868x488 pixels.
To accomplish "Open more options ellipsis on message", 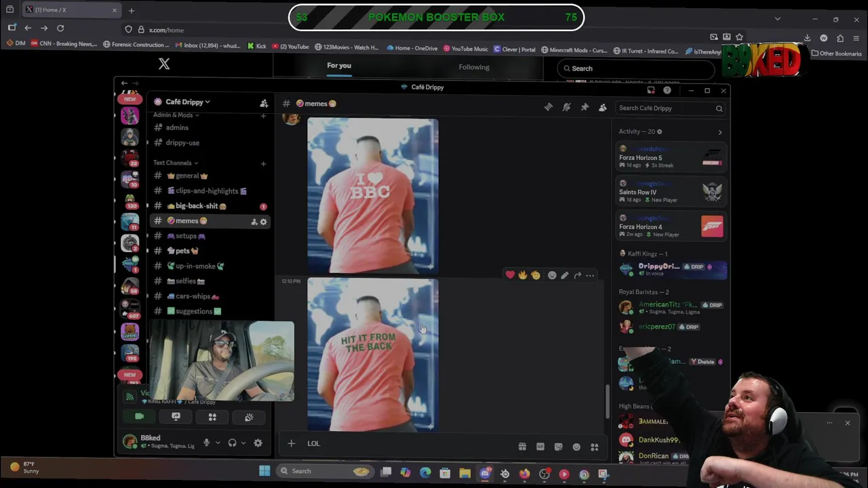I will 590,275.
